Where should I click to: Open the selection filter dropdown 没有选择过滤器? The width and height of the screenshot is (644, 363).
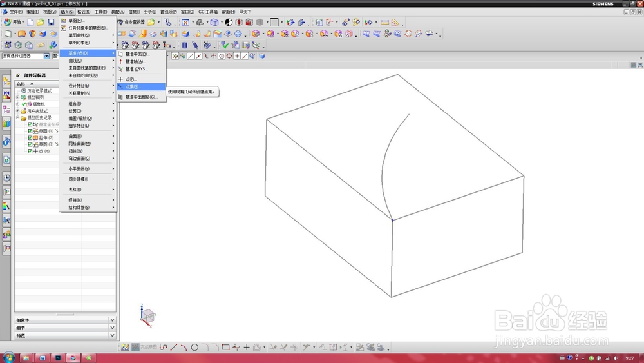click(x=46, y=56)
